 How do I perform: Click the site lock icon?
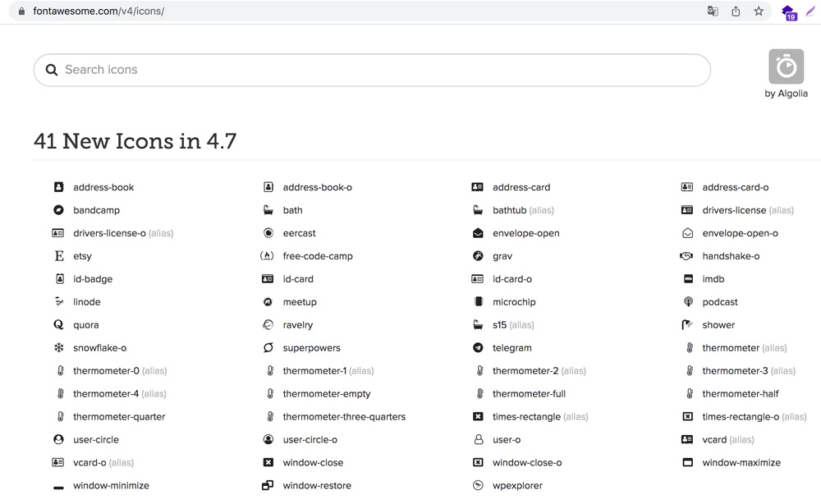pyautogui.click(x=21, y=11)
